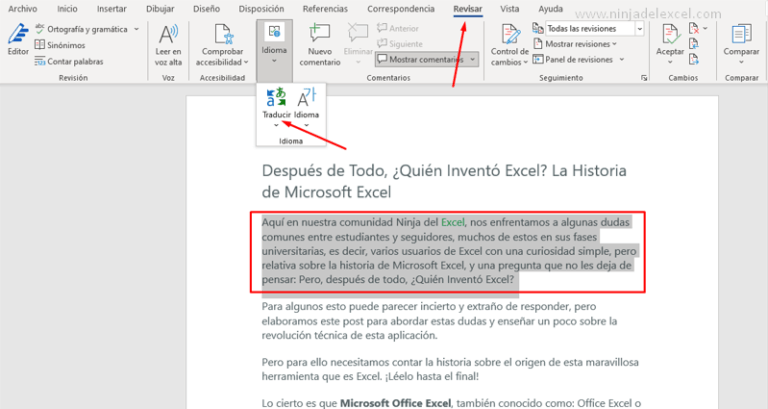
Task: Expand the Traducir dropdown chevron
Action: 276,125
